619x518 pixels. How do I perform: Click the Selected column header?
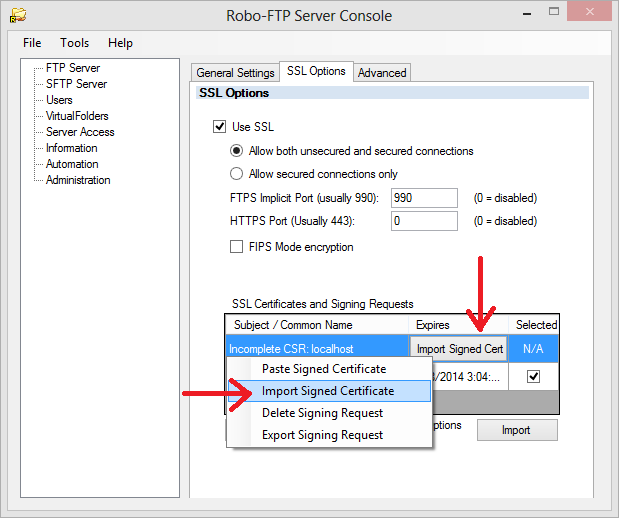[534, 325]
